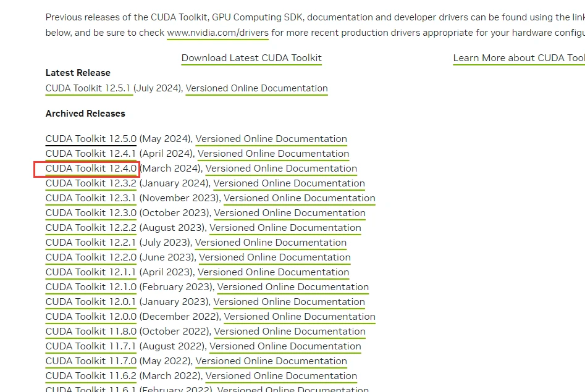The height and width of the screenshot is (392, 585).
Task: Open documentation for the August 2022 release
Action: [285, 346]
